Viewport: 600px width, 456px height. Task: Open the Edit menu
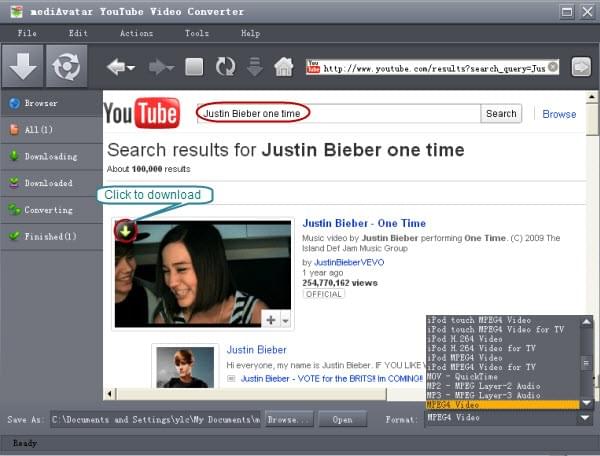pyautogui.click(x=78, y=33)
